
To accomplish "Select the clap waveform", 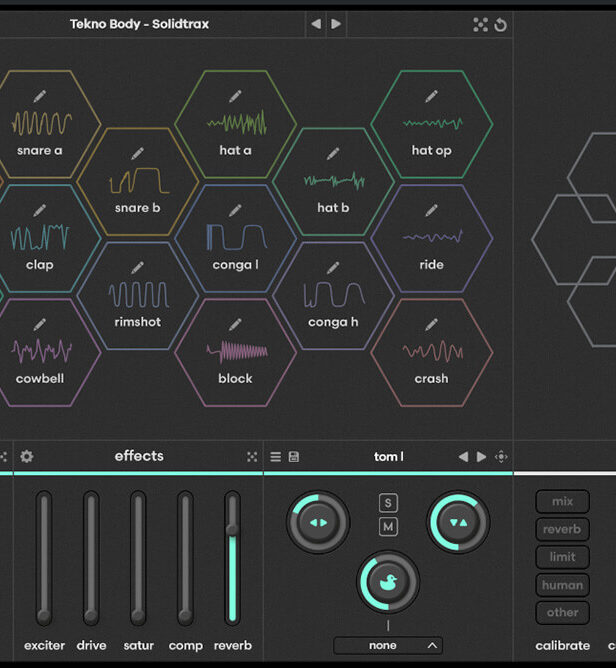I will point(40,237).
